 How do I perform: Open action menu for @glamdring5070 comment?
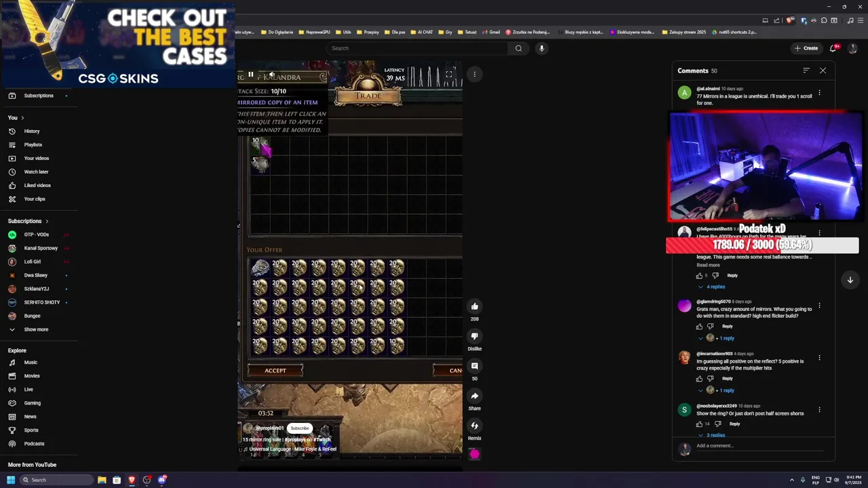click(x=819, y=306)
